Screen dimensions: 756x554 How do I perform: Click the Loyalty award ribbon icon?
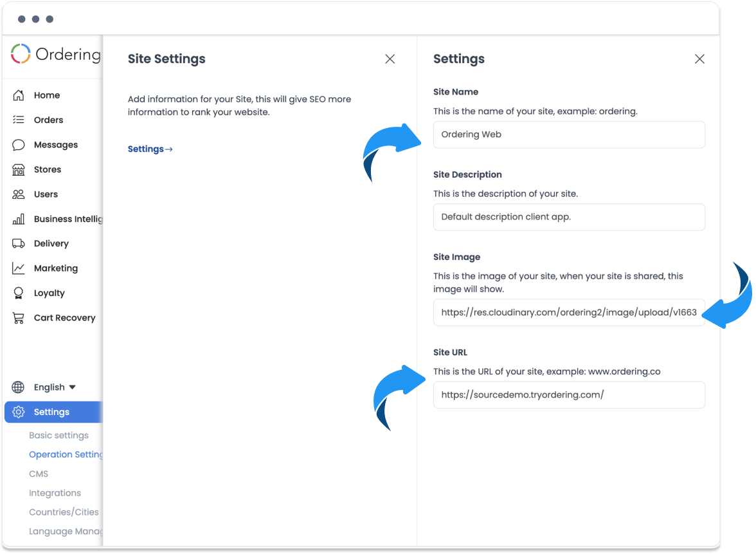coord(18,293)
